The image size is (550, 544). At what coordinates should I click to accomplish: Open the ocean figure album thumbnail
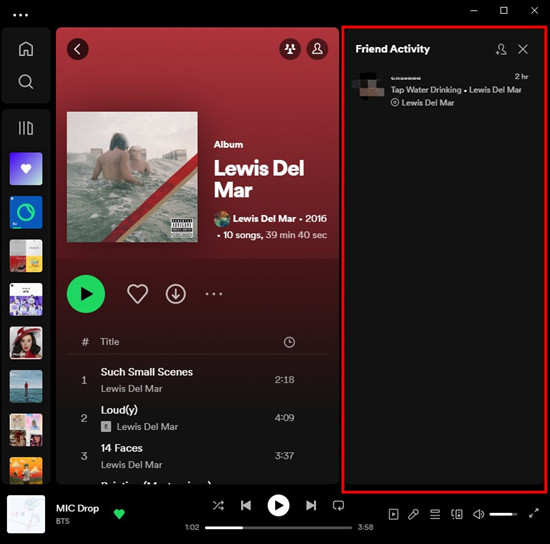coord(26,386)
